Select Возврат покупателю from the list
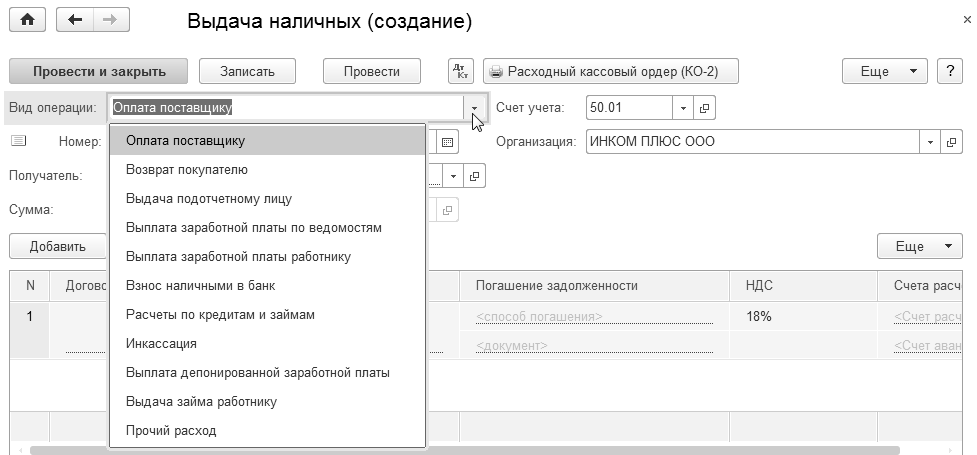The height and width of the screenshot is (455, 977). (x=187, y=170)
